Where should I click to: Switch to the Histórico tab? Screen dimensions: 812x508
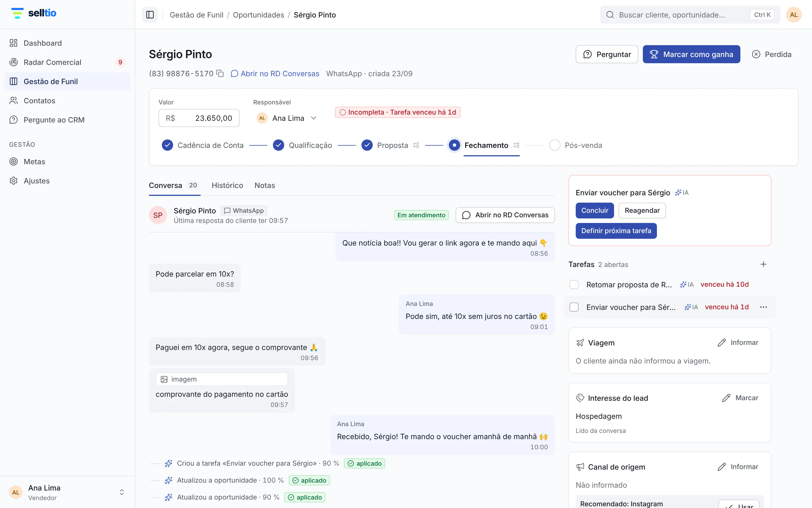tap(227, 185)
